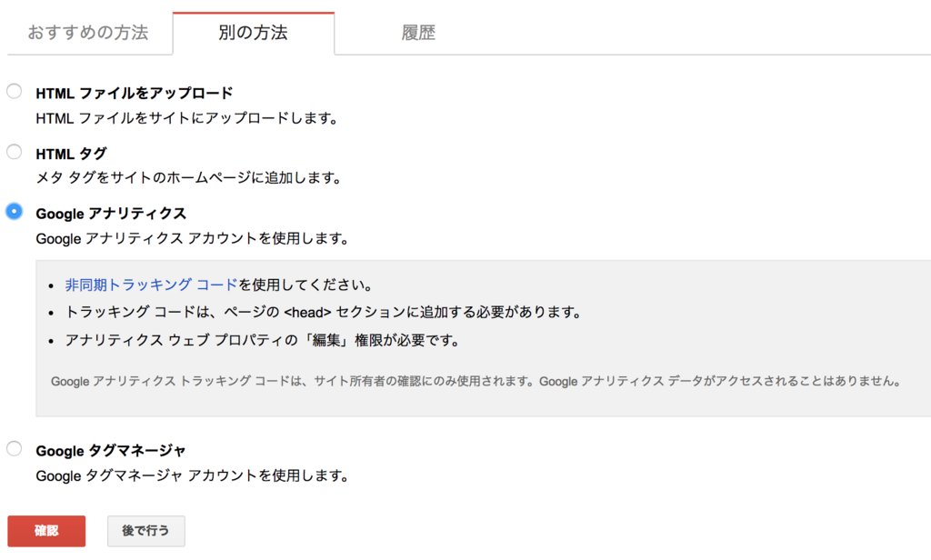Switch to the おすすめの方法 tab

tap(88, 33)
